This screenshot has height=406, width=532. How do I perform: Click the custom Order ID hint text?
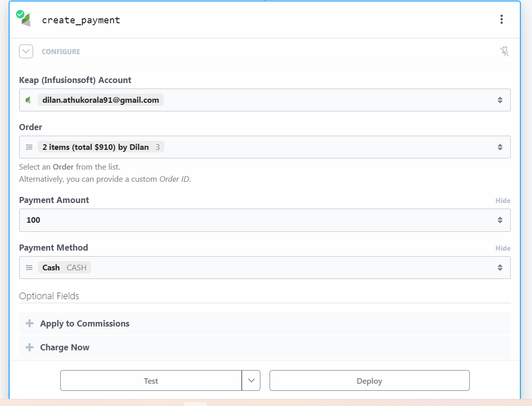coord(105,179)
